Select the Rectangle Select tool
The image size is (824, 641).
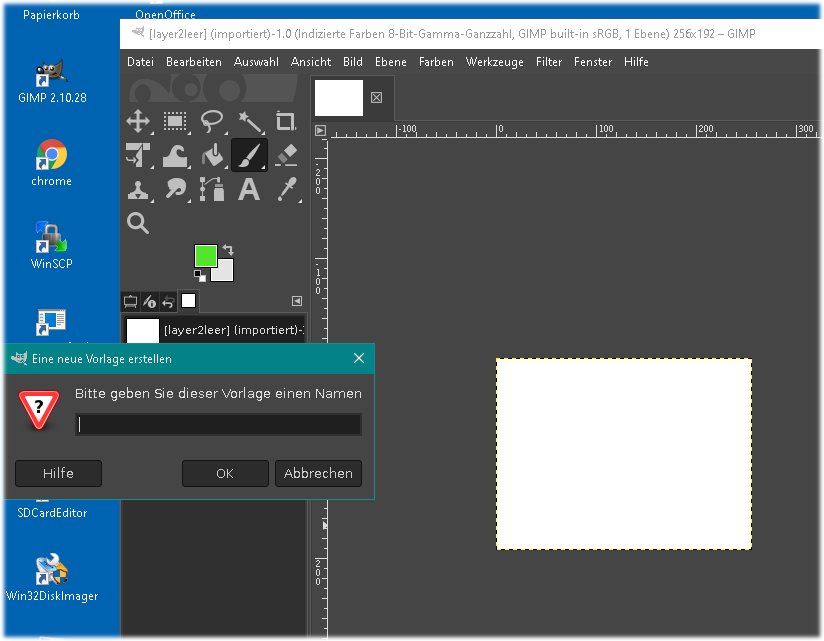(x=175, y=122)
